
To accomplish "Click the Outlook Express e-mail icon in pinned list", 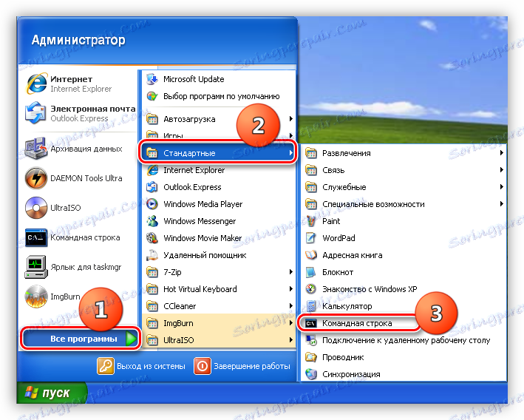I will tap(35, 113).
